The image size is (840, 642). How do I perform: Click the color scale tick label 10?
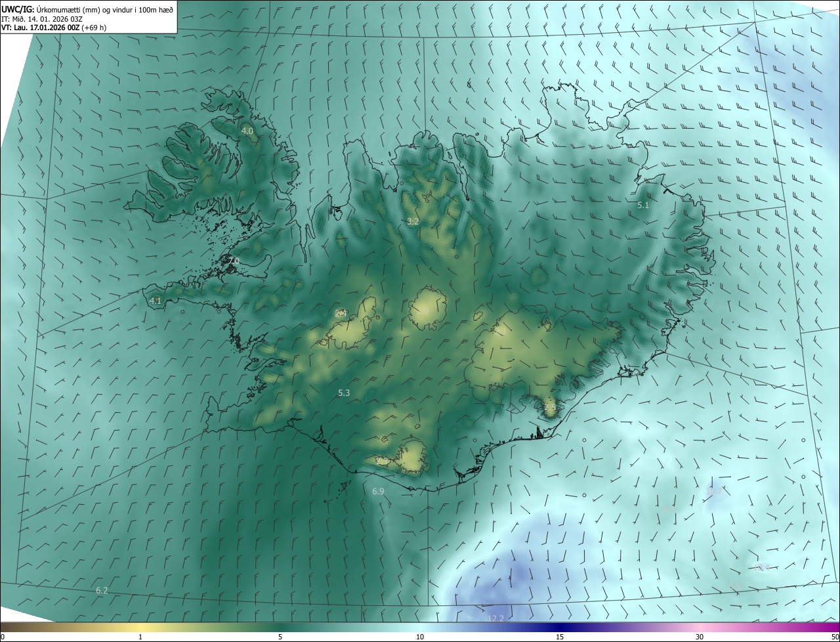point(420,637)
